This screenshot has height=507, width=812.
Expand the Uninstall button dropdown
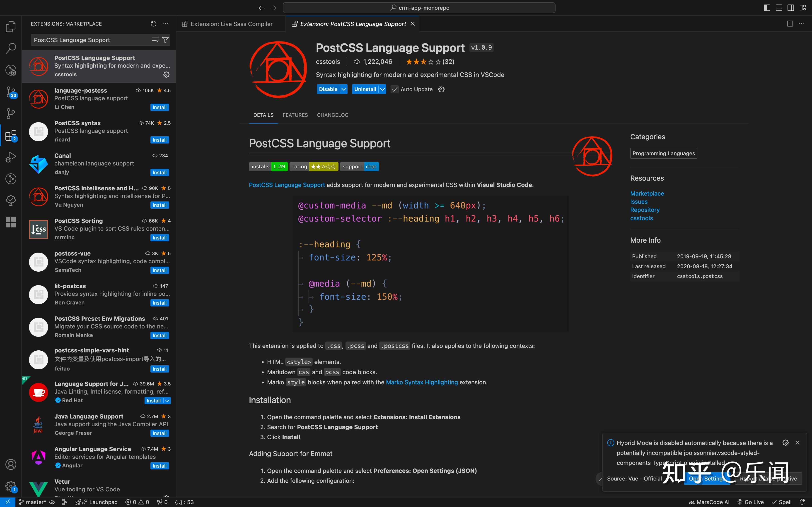click(x=382, y=89)
